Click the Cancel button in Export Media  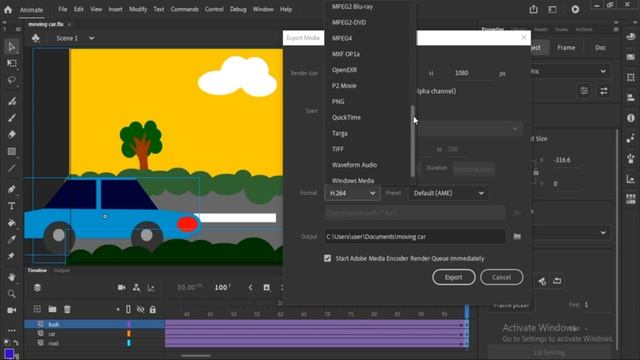502,277
